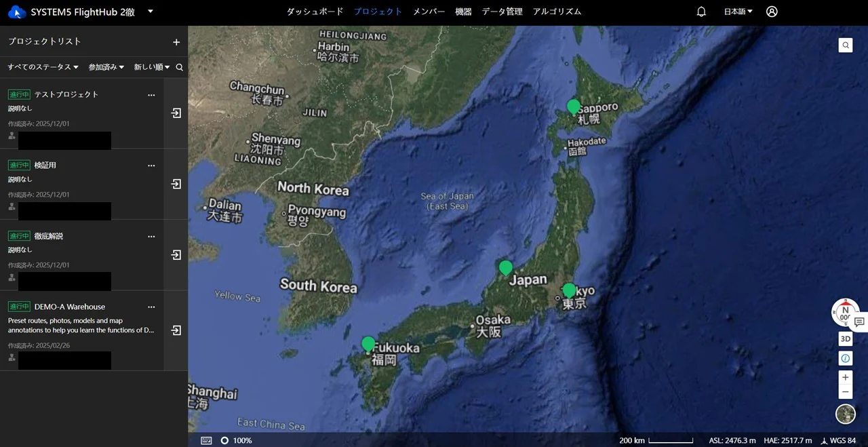
Task: Click the keyboard shortcuts icon in status bar
Action: tap(206, 440)
